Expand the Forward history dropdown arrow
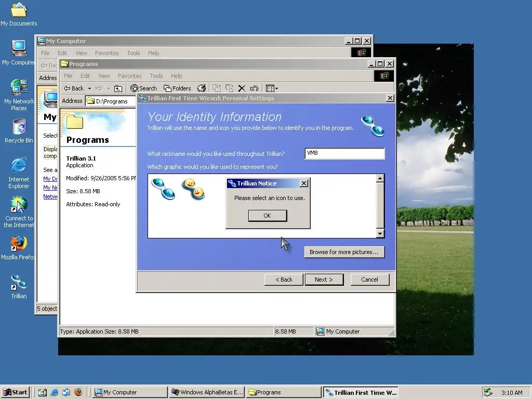 coord(109,88)
